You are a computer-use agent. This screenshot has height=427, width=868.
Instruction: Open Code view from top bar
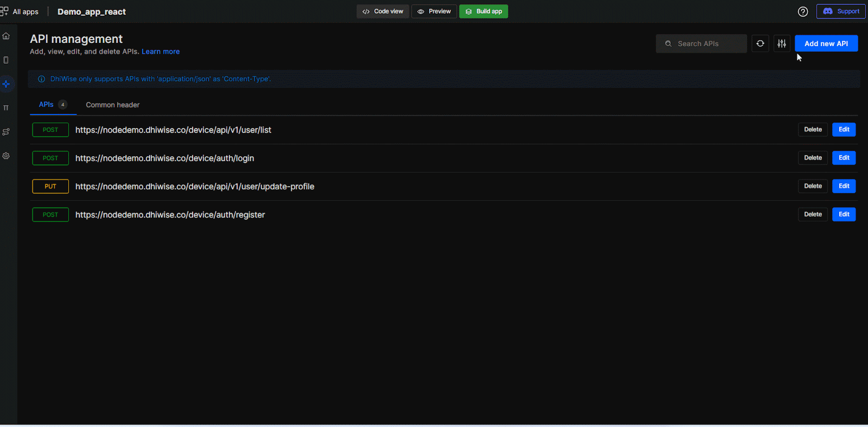[383, 11]
